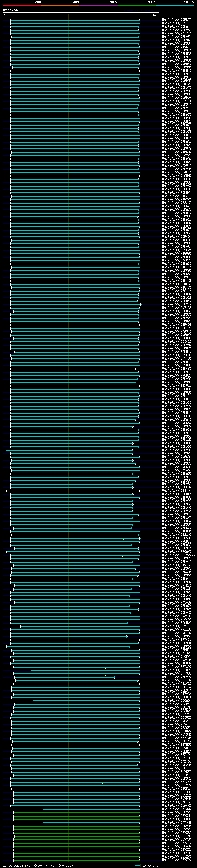Select the UniRef100_C3VZR0 label
The width and height of the screenshot is (197, 868).
[x=177, y=860]
